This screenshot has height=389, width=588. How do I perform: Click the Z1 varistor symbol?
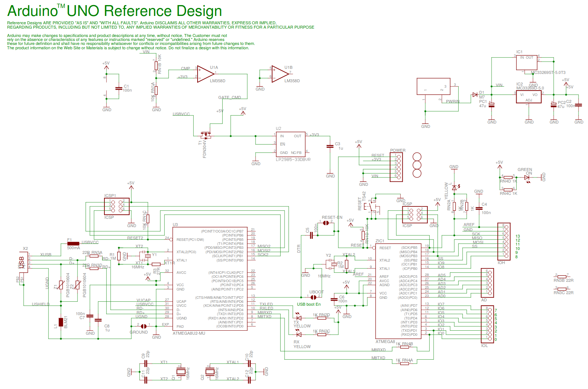[x=61, y=286]
